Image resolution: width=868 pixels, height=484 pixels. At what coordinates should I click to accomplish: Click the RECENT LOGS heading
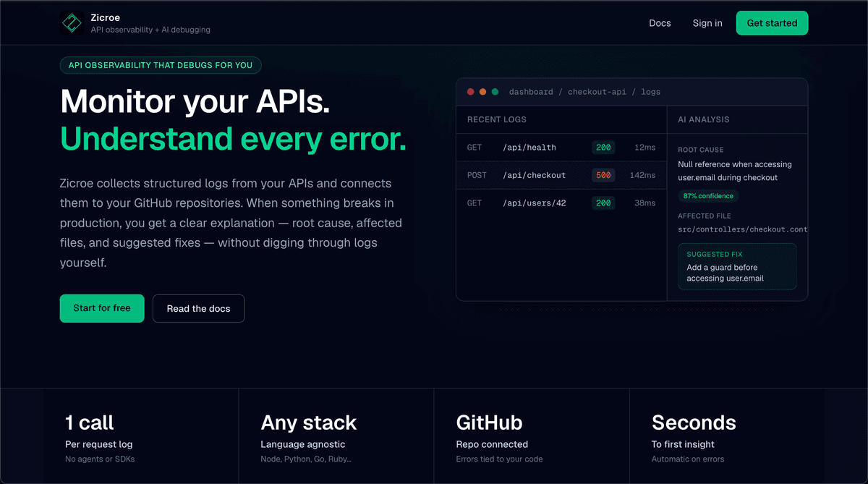(497, 119)
